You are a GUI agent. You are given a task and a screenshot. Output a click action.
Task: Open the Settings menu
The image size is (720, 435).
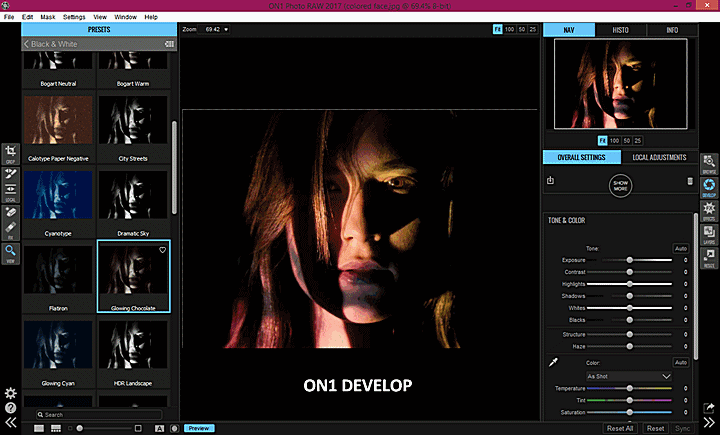point(74,17)
